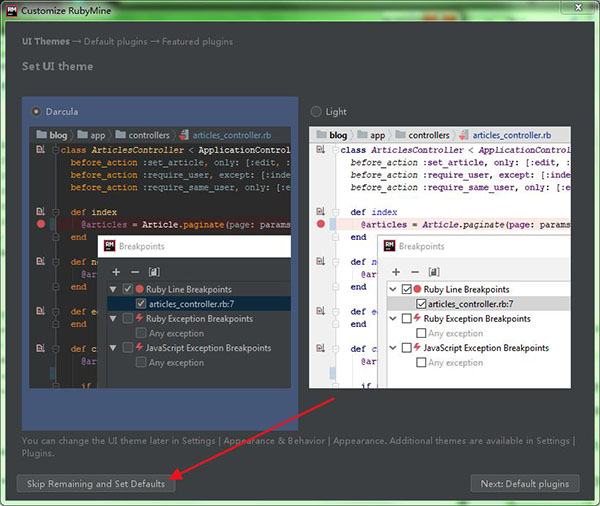Collapse Ruby Line Breakpoints triangle in Darcula preview
This screenshot has width=600, height=506.
pos(113,289)
